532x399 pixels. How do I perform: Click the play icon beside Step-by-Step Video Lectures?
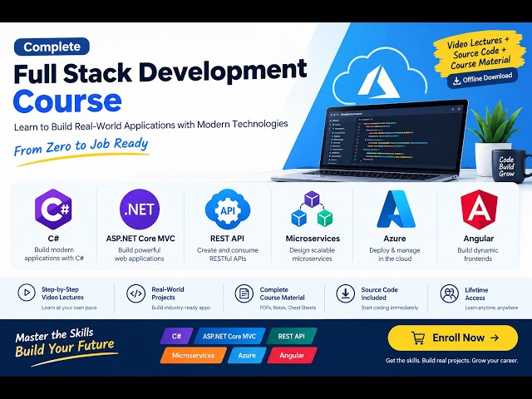[x=27, y=293]
